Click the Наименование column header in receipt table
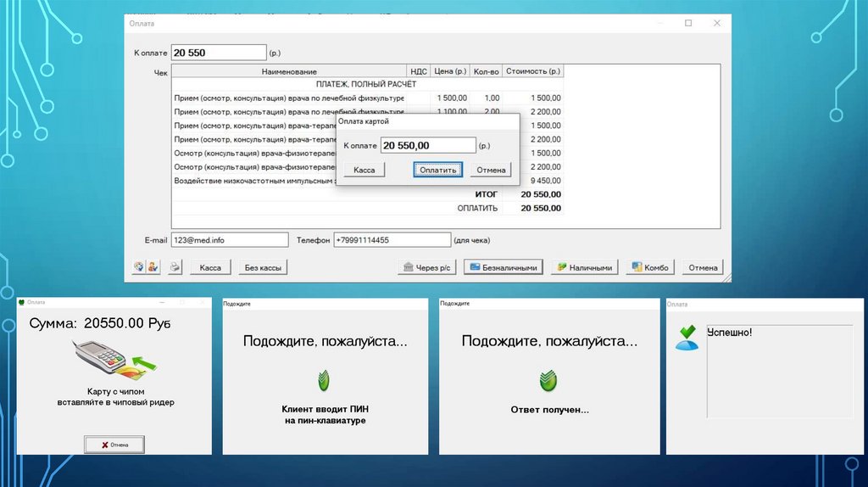 [x=288, y=72]
